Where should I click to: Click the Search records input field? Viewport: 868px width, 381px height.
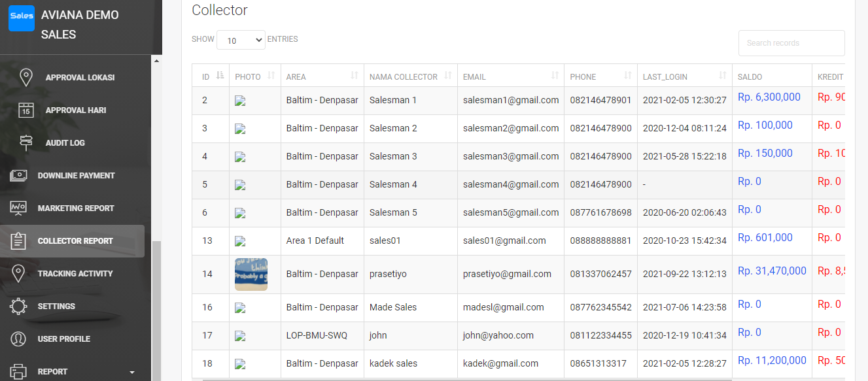[x=791, y=43]
